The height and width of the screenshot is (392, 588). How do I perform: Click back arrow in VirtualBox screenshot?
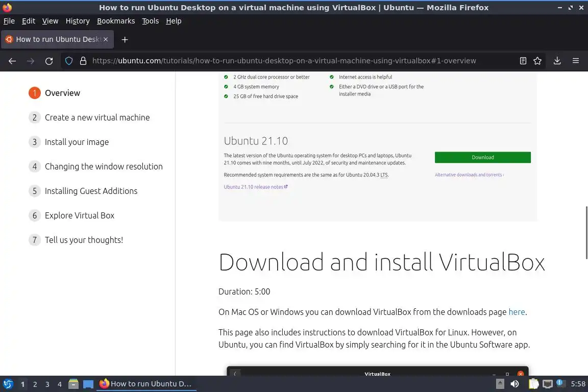tap(235, 374)
